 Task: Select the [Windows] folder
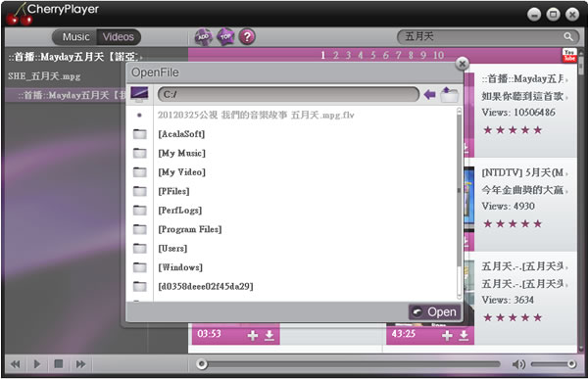(x=180, y=267)
